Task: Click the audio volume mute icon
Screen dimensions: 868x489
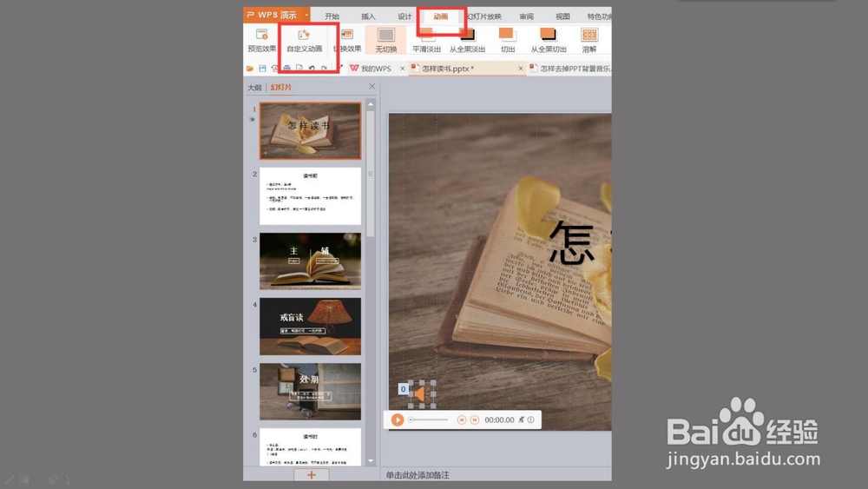Action: tap(521, 420)
